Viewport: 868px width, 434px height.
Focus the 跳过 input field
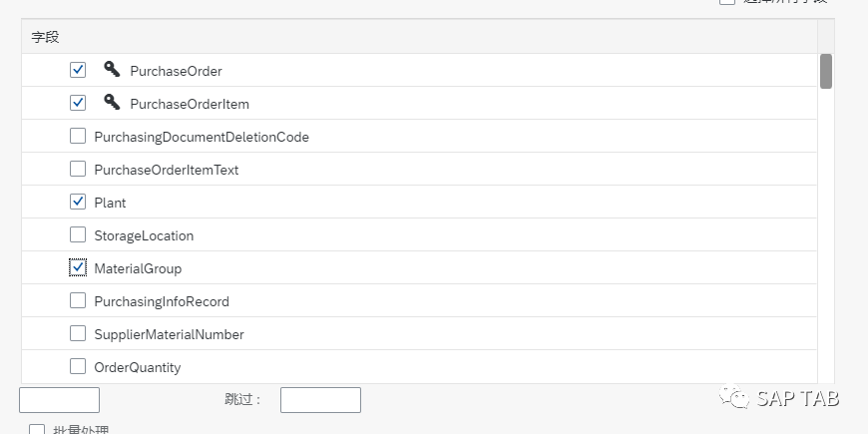point(320,400)
